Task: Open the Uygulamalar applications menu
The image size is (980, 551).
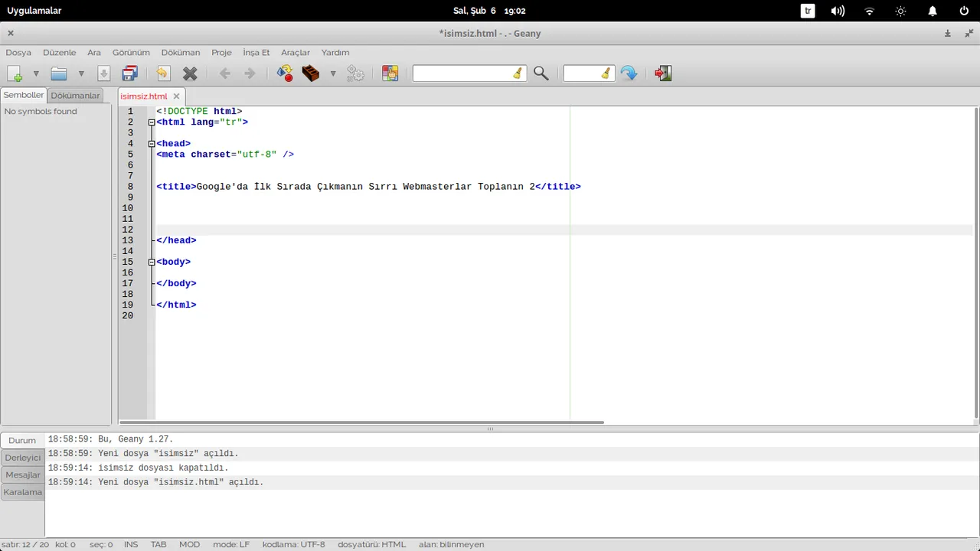Action: 34,11
